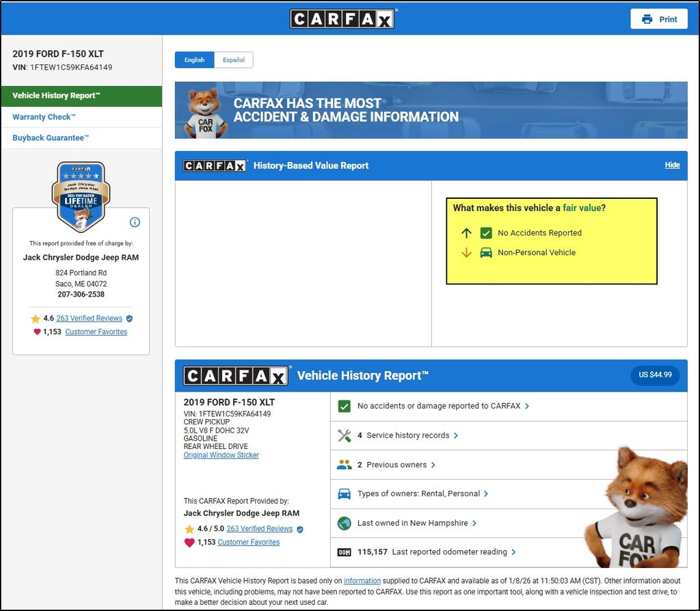Click the globe icon for last owned location
The image size is (700, 611).
pyautogui.click(x=345, y=523)
